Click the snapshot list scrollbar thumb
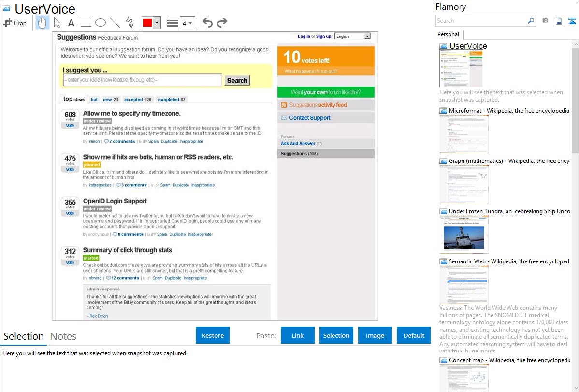The height and width of the screenshot is (392, 579). 575,100
